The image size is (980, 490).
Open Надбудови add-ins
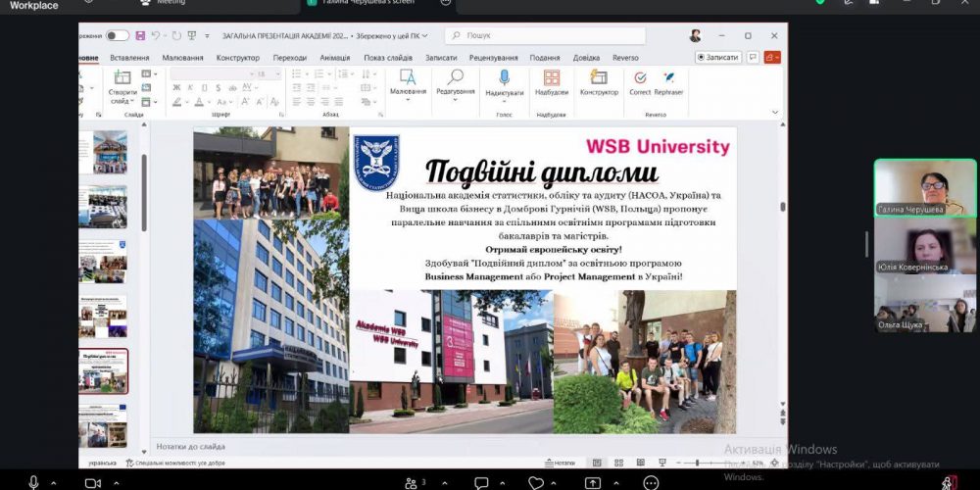click(551, 83)
